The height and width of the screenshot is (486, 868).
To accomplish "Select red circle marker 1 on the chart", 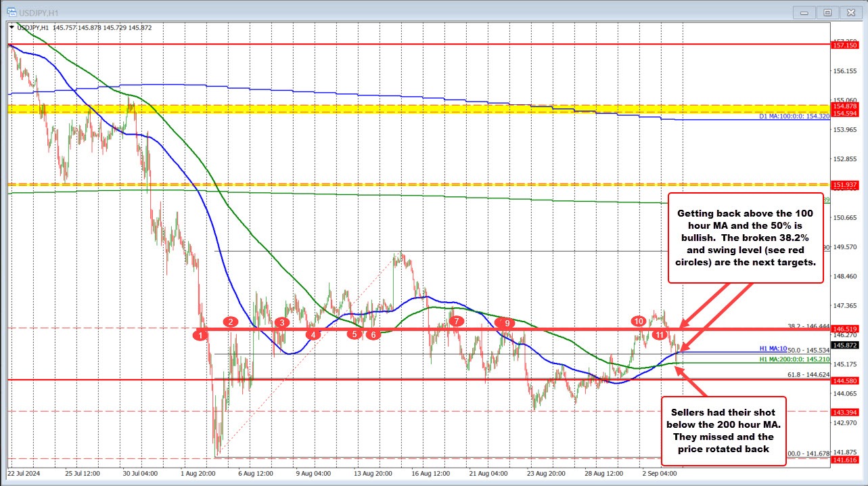I will (201, 334).
